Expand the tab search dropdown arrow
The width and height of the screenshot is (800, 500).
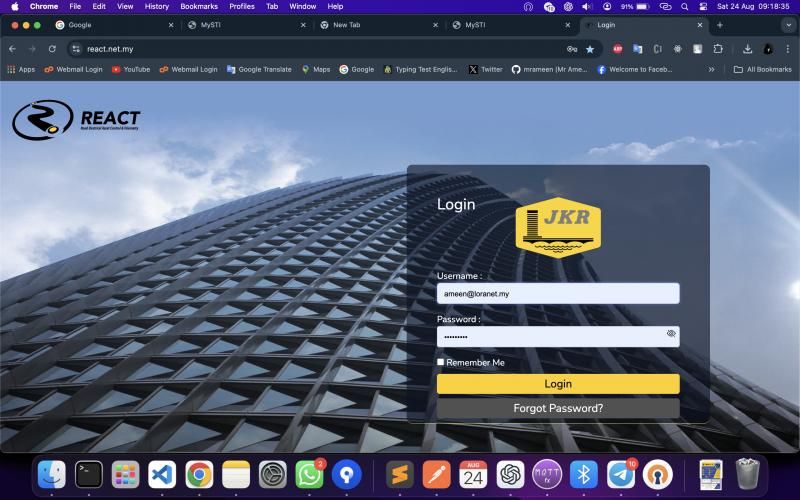[x=788, y=25]
